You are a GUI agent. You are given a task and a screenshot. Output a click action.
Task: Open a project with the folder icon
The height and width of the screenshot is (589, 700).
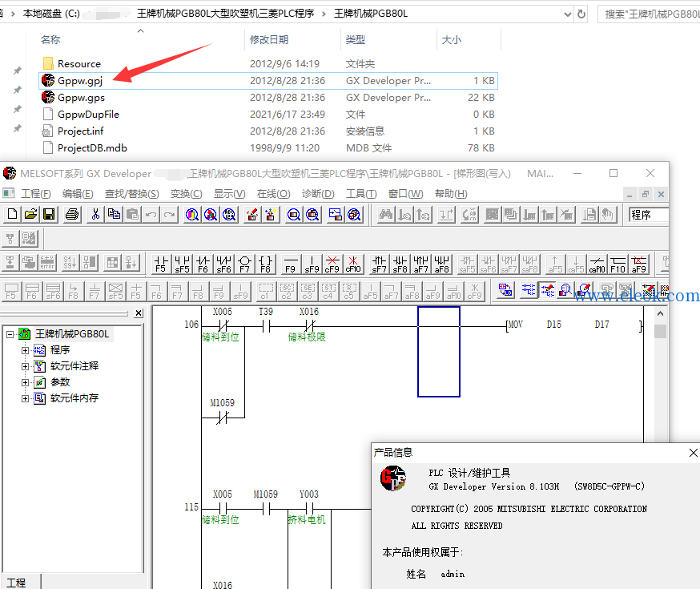[30, 214]
